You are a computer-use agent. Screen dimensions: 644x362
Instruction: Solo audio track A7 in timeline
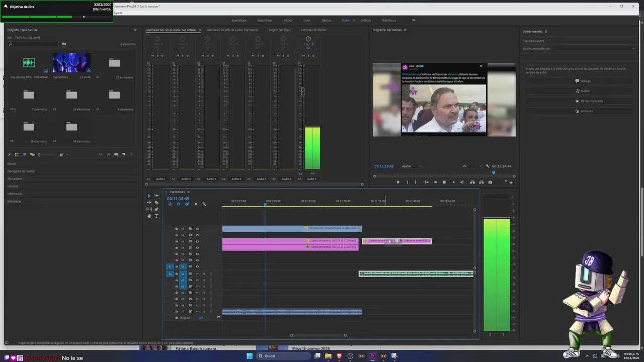point(204,312)
